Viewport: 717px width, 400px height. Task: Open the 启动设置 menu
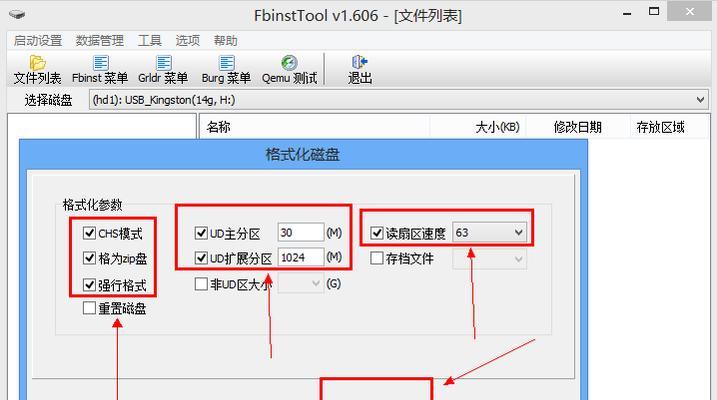(37, 41)
